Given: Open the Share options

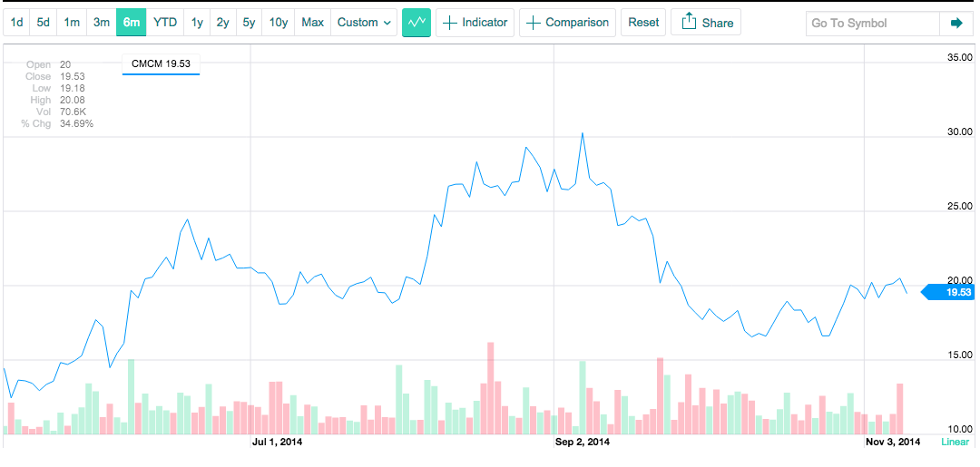Looking at the screenshot, I should (706, 23).
